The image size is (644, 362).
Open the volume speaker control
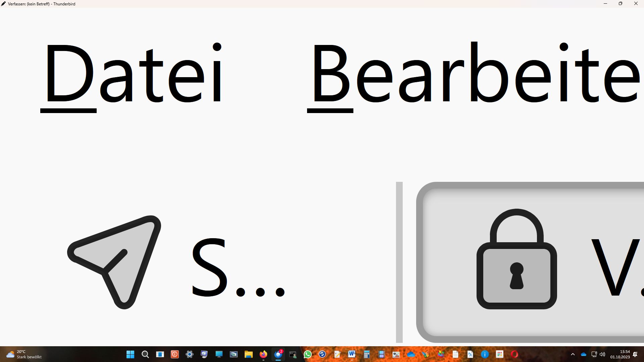(602, 354)
